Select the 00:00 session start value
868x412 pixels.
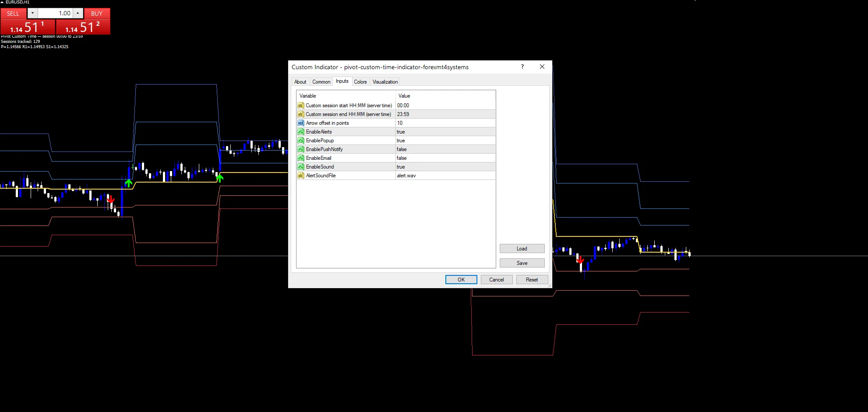[445, 106]
